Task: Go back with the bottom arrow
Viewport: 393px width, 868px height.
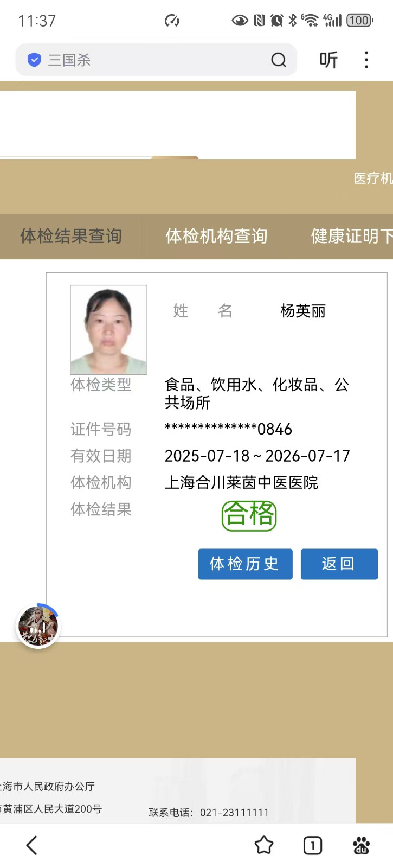Action: click(32, 845)
